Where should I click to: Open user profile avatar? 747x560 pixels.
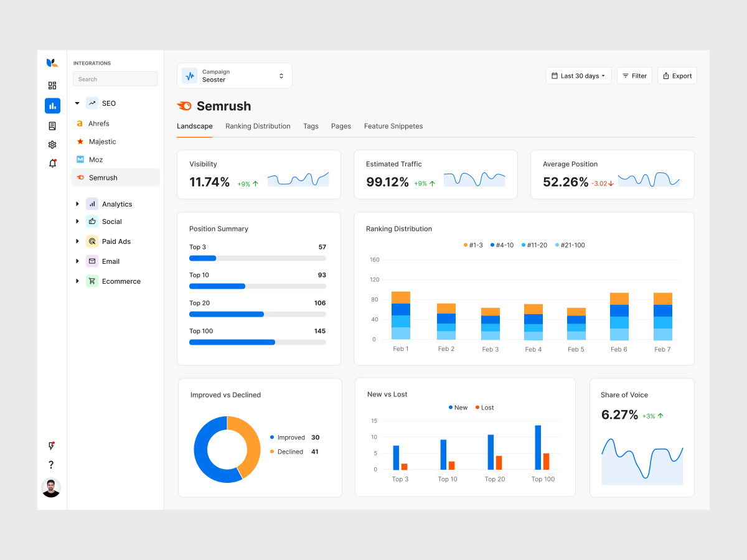51,488
